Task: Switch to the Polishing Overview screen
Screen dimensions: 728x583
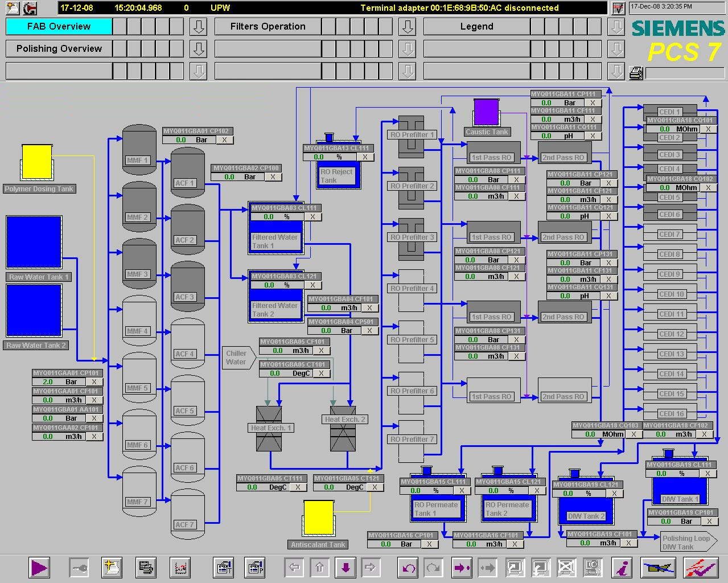Action: pos(59,49)
